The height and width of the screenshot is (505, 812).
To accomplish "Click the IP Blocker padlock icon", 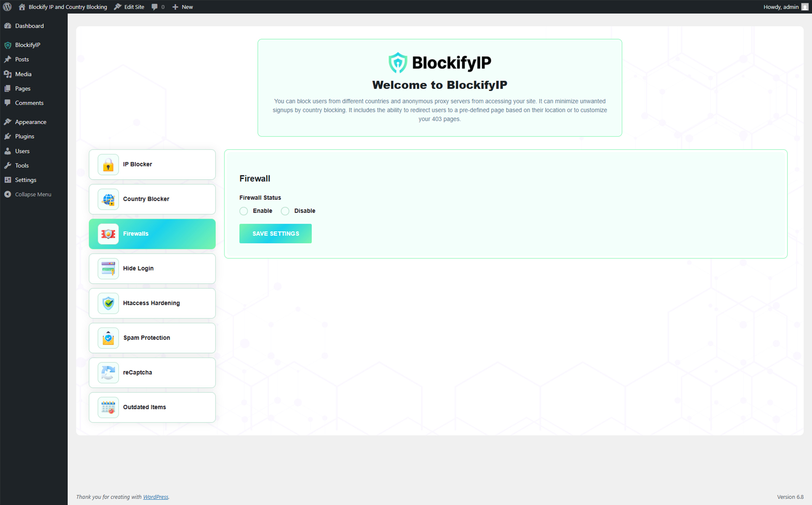I will point(108,165).
